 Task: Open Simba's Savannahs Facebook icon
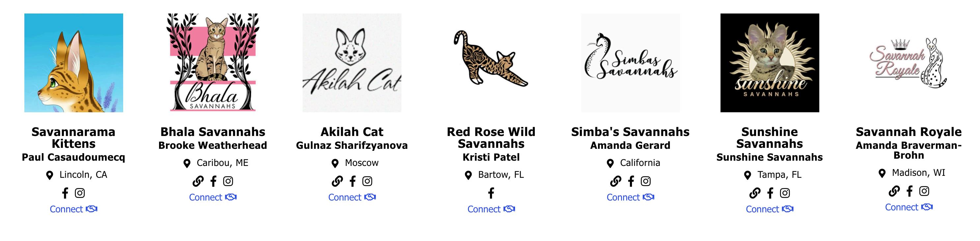coord(631,181)
